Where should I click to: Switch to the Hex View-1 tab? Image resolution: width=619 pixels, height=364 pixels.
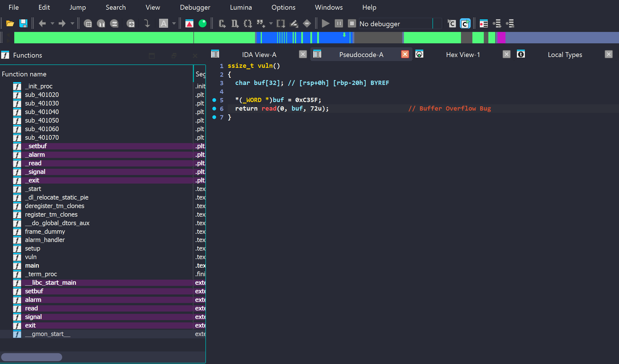coord(463,55)
